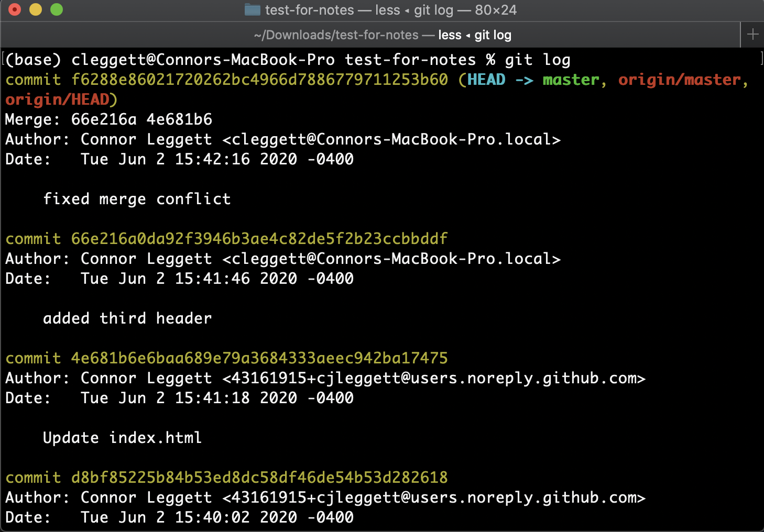This screenshot has width=764, height=532.
Task: Click the Merge line showing 66e216a 4e681b6
Action: pos(108,119)
